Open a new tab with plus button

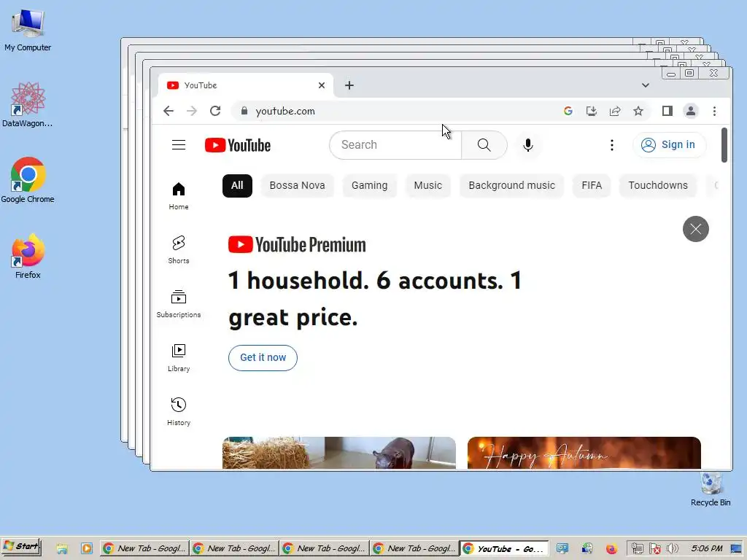pyautogui.click(x=349, y=85)
